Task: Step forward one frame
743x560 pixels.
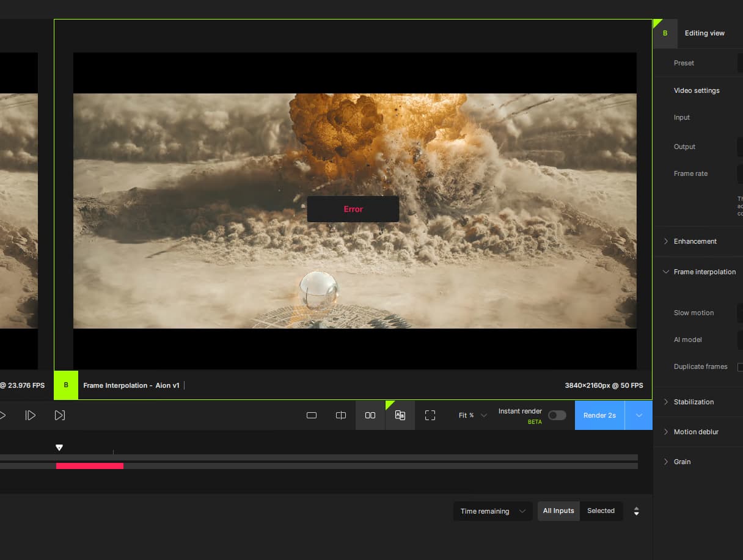Action: point(30,415)
